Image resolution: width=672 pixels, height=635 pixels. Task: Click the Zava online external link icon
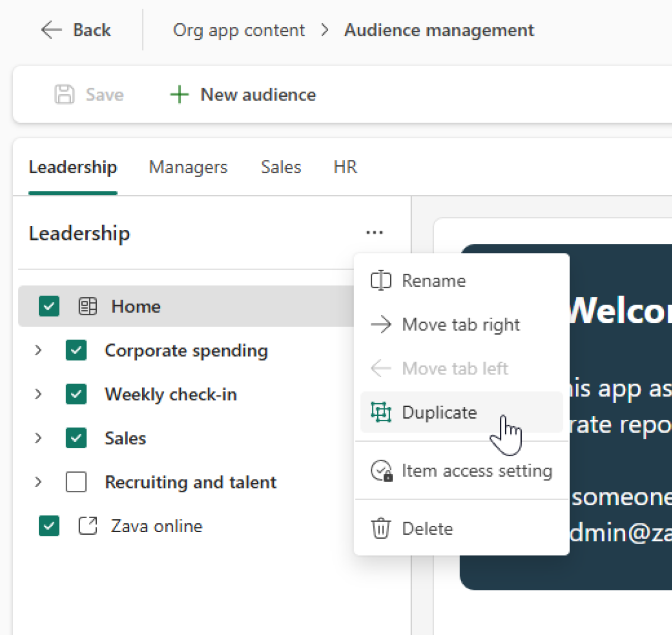[88, 526]
